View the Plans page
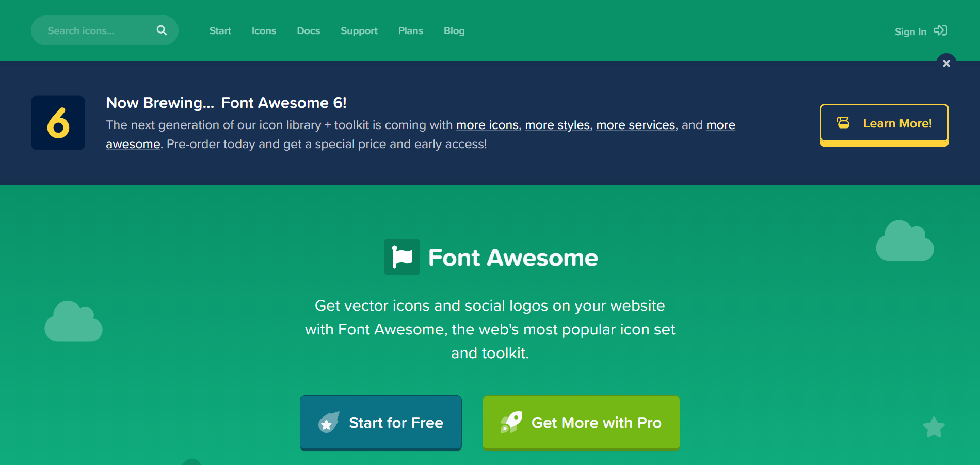980x465 pixels. (410, 31)
